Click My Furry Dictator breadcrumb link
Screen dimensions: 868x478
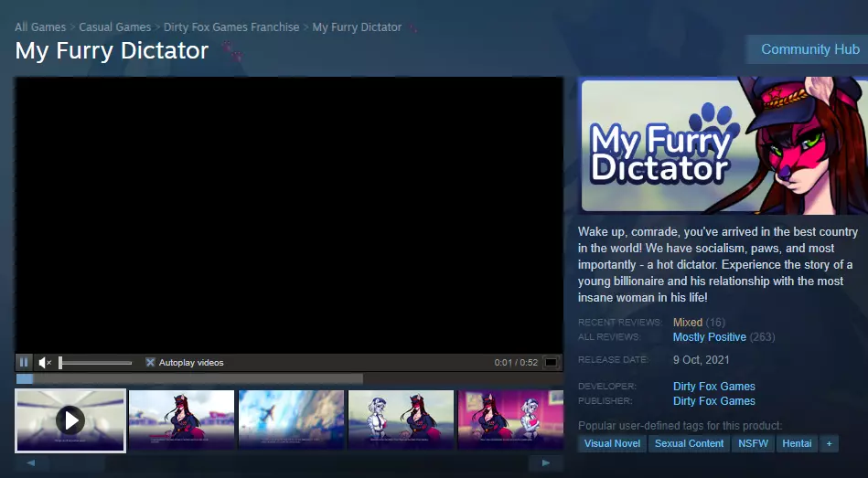click(357, 27)
